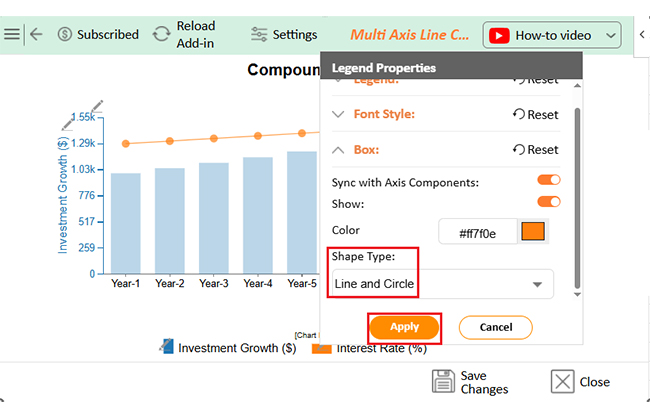Click the Year-4 orange line point
Screen dimensions: 650x418
(258, 136)
